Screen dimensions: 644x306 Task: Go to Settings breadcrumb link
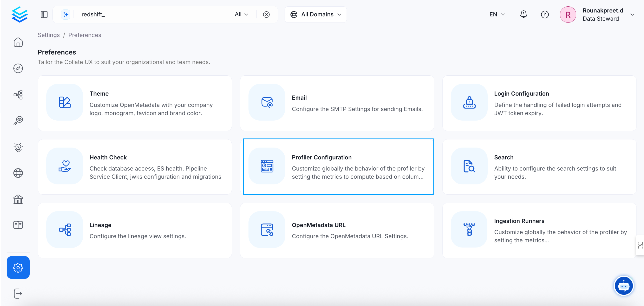coord(48,35)
